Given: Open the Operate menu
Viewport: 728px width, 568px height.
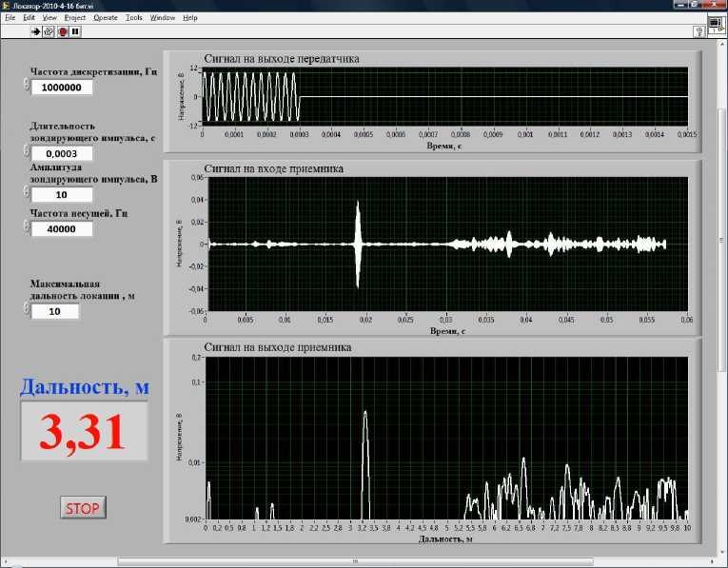Looking at the screenshot, I should (x=106, y=17).
